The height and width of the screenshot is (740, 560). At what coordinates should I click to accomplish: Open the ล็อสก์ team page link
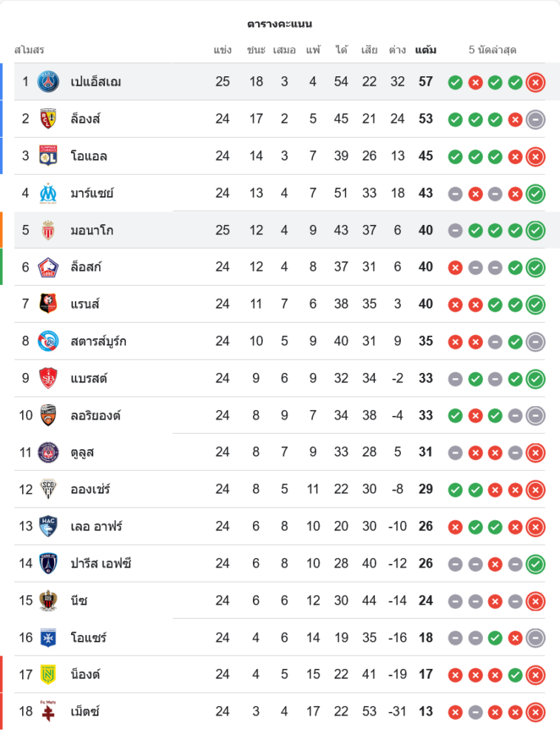click(x=86, y=267)
